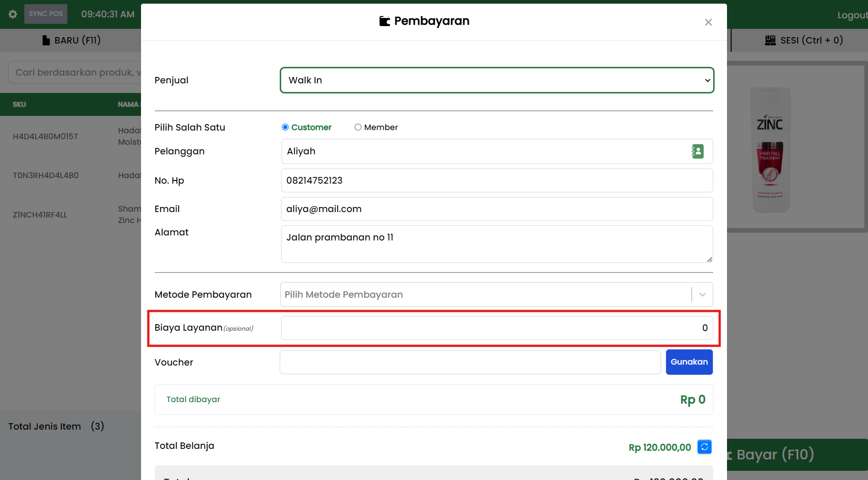Click the Biaya Layanan input field
This screenshot has height=480, width=868.
(x=497, y=328)
